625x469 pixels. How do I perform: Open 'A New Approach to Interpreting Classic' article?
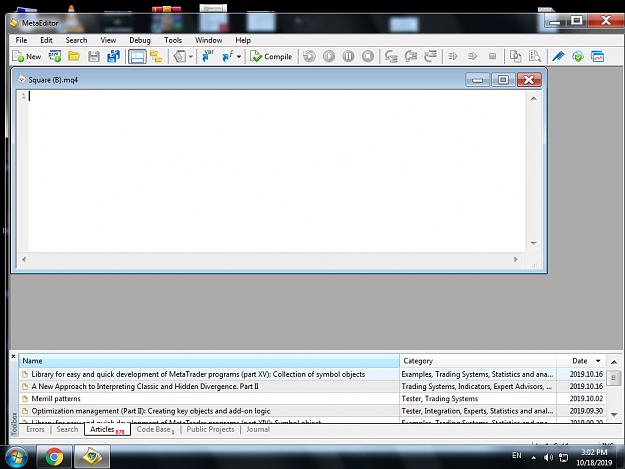pyautogui.click(x=145, y=387)
